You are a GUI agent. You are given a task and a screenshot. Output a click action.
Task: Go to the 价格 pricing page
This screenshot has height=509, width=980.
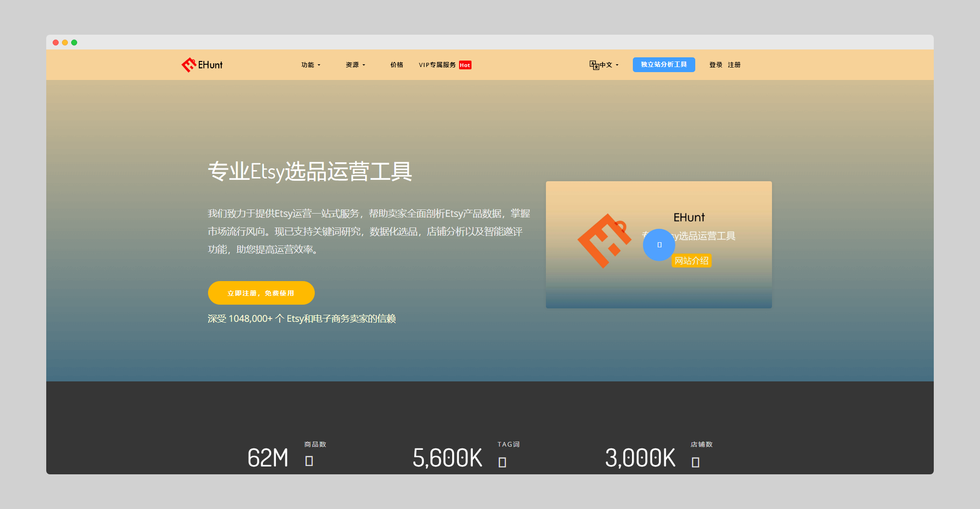(x=397, y=65)
